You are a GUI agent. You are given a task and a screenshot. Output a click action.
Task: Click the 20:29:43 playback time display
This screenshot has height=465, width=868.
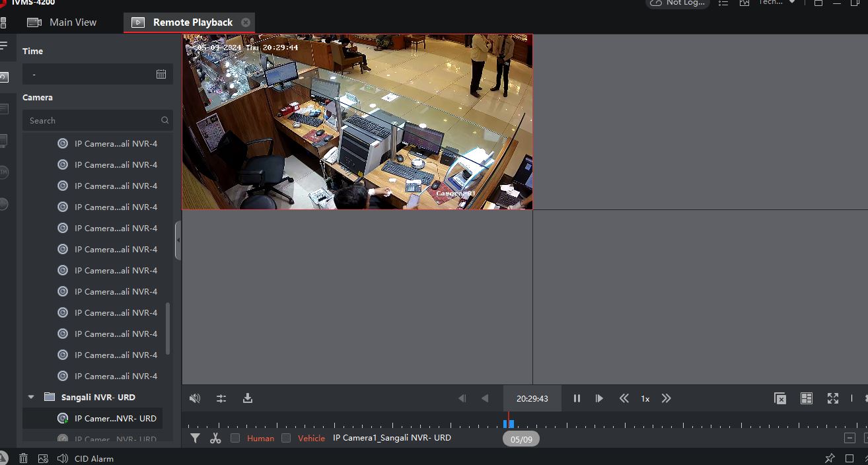[x=532, y=398]
